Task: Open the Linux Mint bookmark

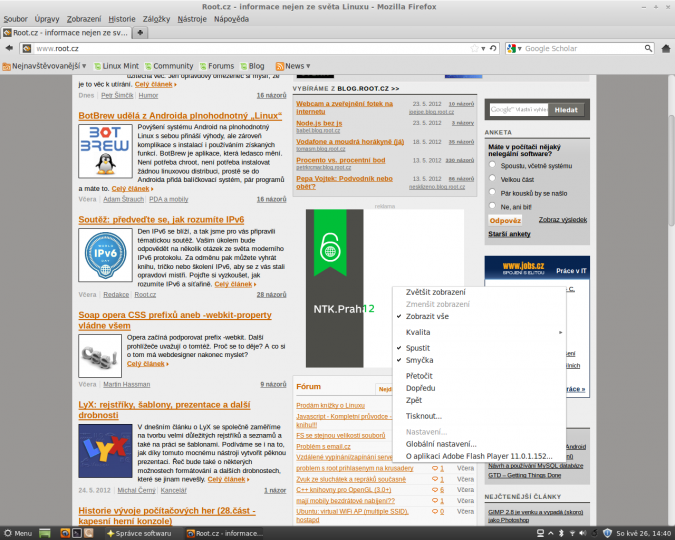Action: click(117, 66)
